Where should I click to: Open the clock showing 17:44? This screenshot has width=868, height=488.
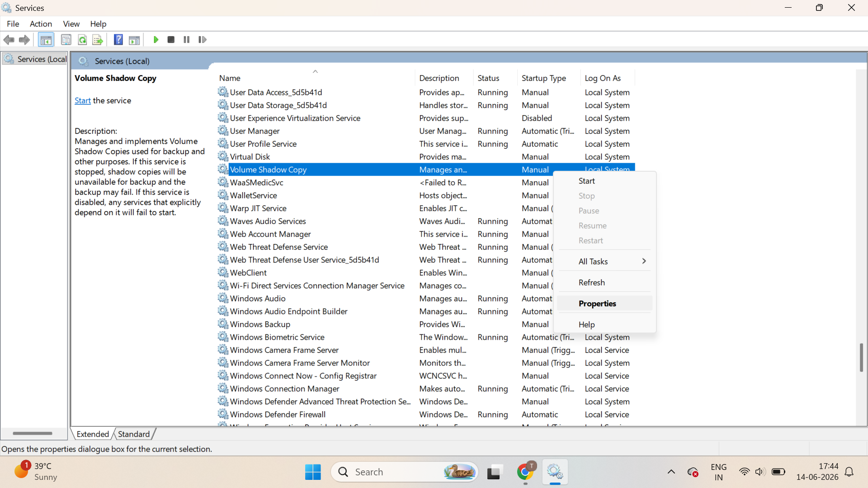(x=817, y=471)
